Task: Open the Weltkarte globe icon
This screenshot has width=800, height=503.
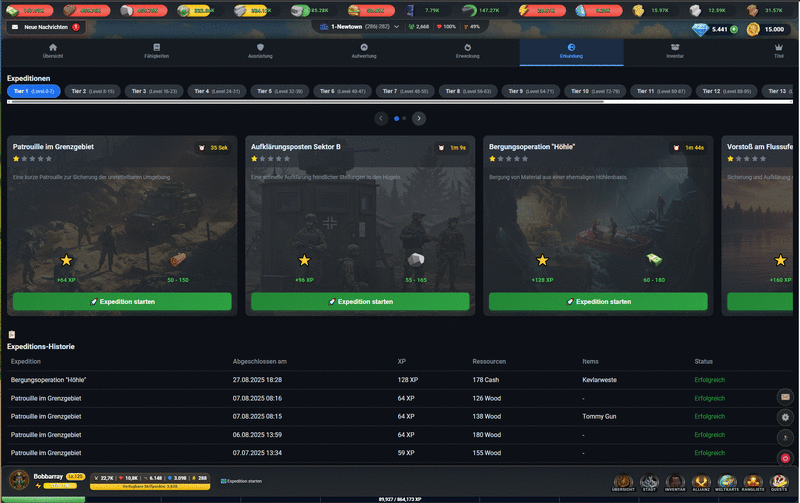Action: pyautogui.click(x=727, y=482)
